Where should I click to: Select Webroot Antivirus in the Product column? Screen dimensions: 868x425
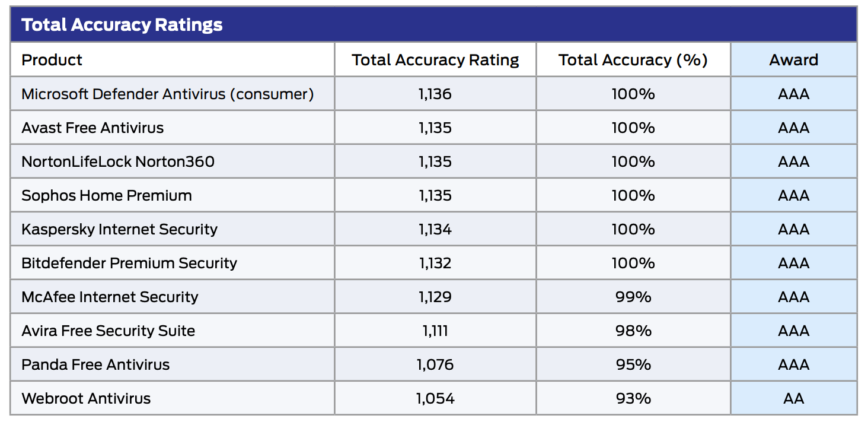(86, 398)
